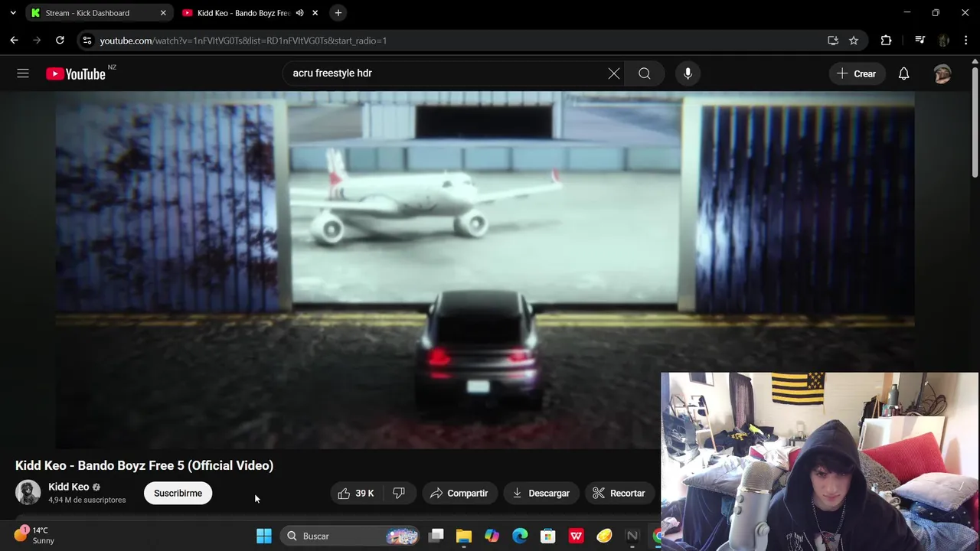The height and width of the screenshot is (551, 980).
Task: Clear the search box with the X
Action: coord(614,73)
